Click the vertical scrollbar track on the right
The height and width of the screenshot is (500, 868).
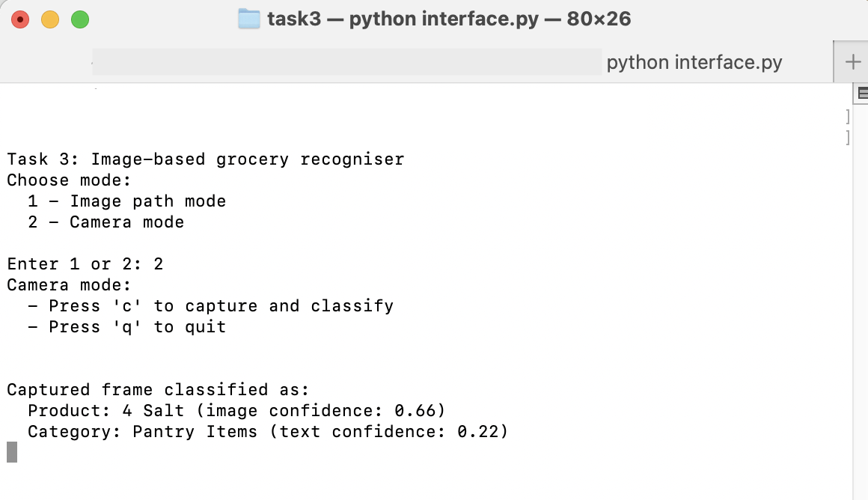pos(860,299)
